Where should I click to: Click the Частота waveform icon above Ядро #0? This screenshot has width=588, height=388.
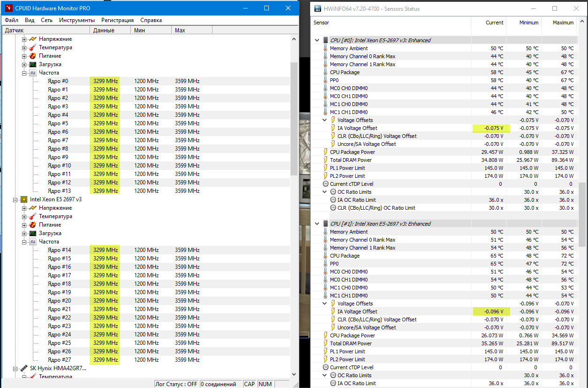(x=33, y=73)
